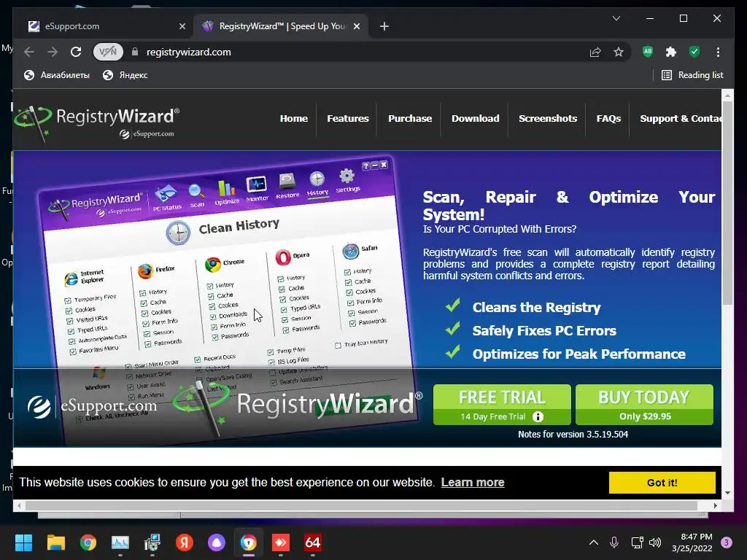Click the page horizontal scrollbar thumb
The image size is (747, 560).
click(x=361, y=505)
